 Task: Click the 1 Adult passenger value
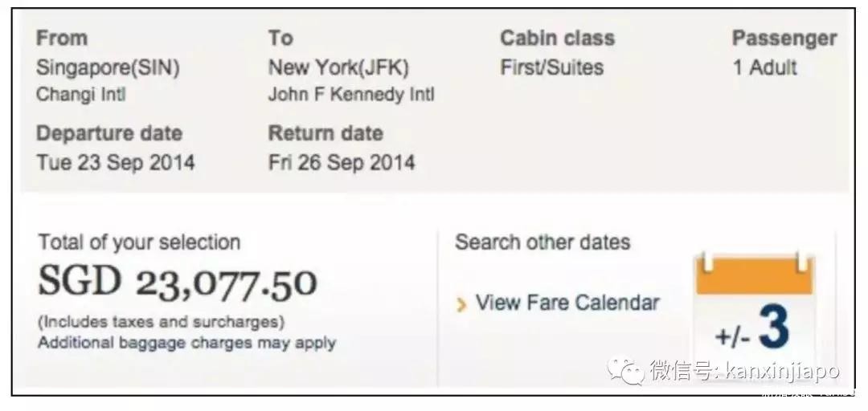pos(764,67)
